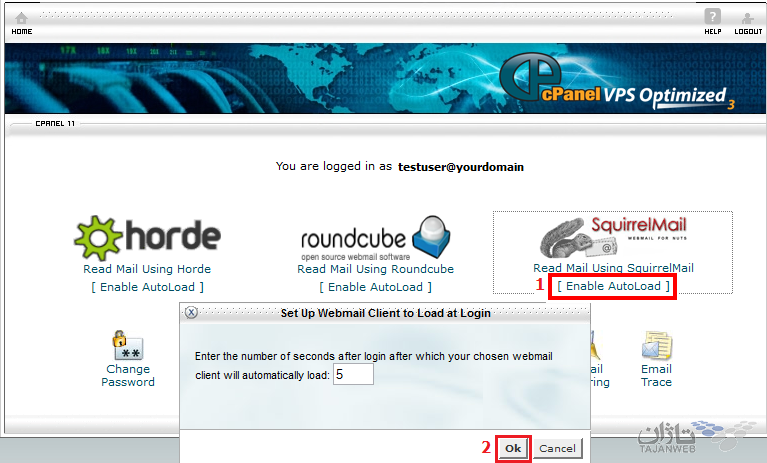The height and width of the screenshot is (463, 767).
Task: Confirm dialog with Ok button
Action: (513, 448)
